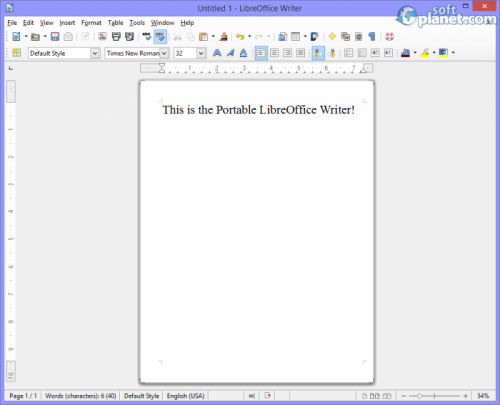
Task: Click the Open folder icon
Action: coord(35,36)
